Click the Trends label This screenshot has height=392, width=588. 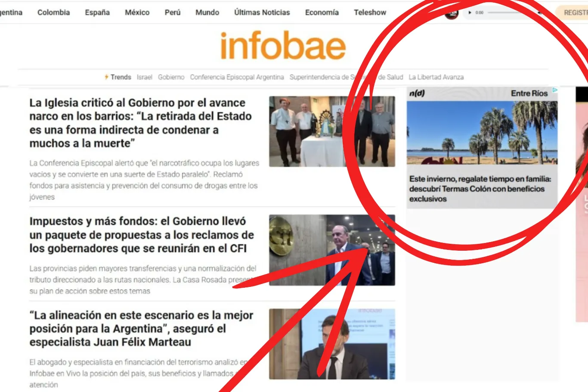[x=121, y=77]
